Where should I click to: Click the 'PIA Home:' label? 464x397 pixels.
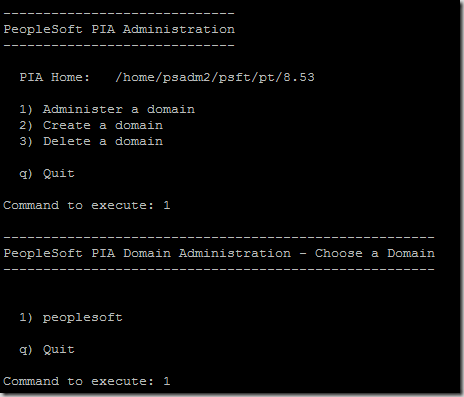55,77
